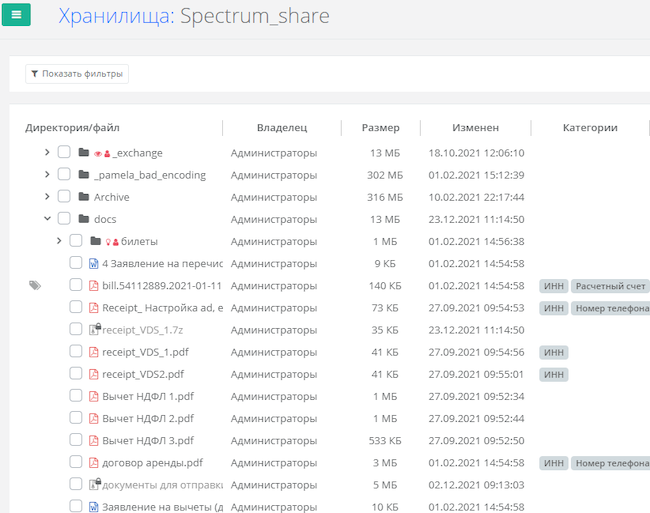Viewport: 650px width, 513px height.
Task: Open the green hamburger menu
Action: pos(16,14)
